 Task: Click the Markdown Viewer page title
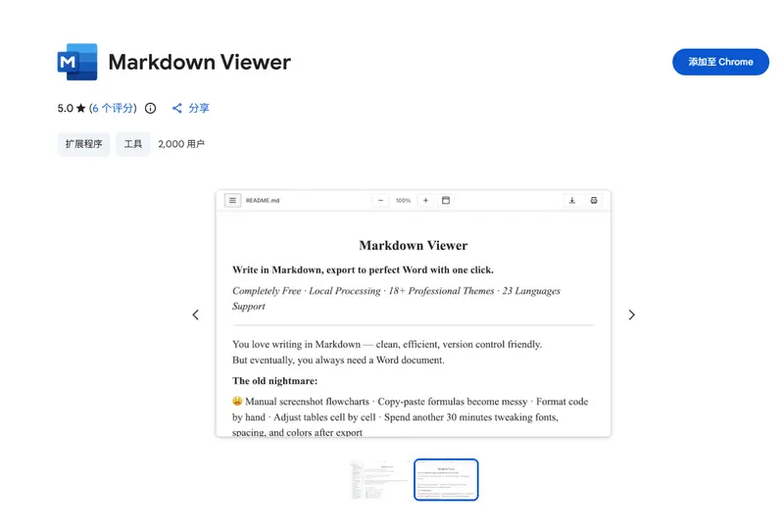[x=200, y=62]
